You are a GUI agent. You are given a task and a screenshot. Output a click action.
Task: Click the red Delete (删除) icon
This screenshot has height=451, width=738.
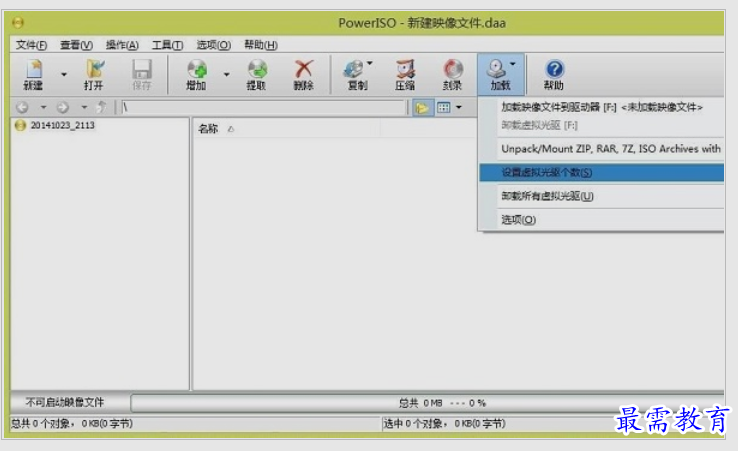pyautogui.click(x=304, y=74)
